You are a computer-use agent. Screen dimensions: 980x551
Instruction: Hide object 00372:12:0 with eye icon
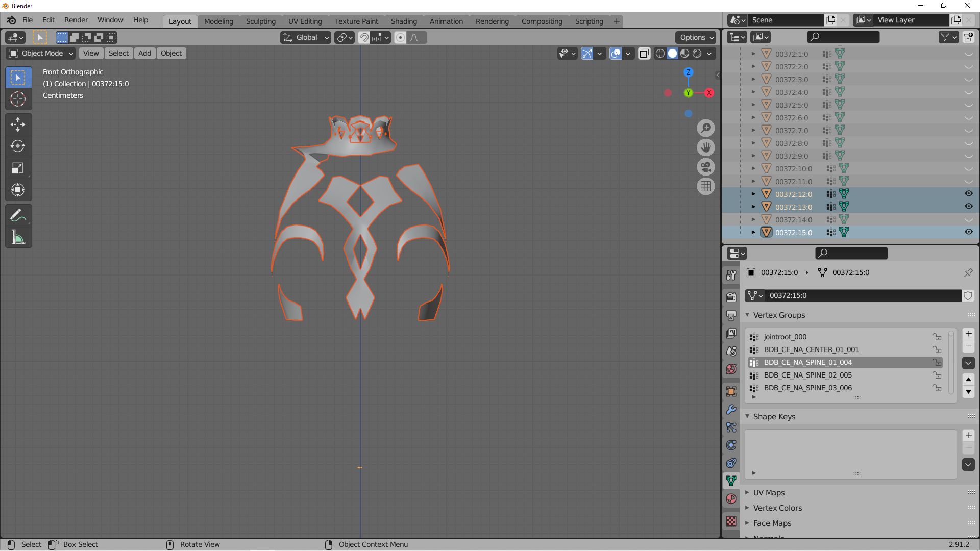(968, 194)
